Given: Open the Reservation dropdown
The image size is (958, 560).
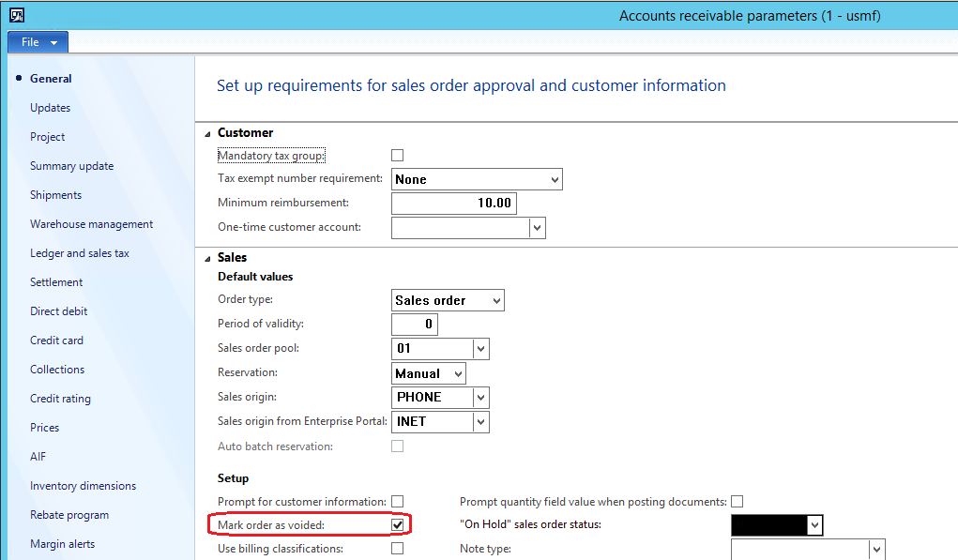Looking at the screenshot, I should click(457, 372).
